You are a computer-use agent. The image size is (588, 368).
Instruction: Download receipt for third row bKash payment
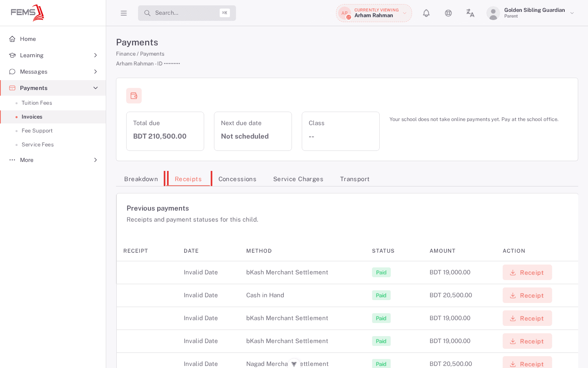point(527,318)
